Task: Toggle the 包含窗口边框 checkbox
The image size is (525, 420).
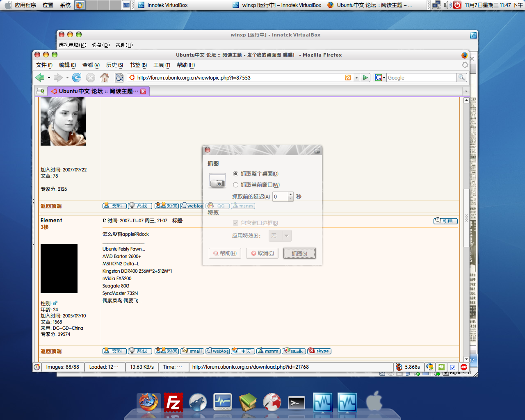Action: [x=235, y=223]
